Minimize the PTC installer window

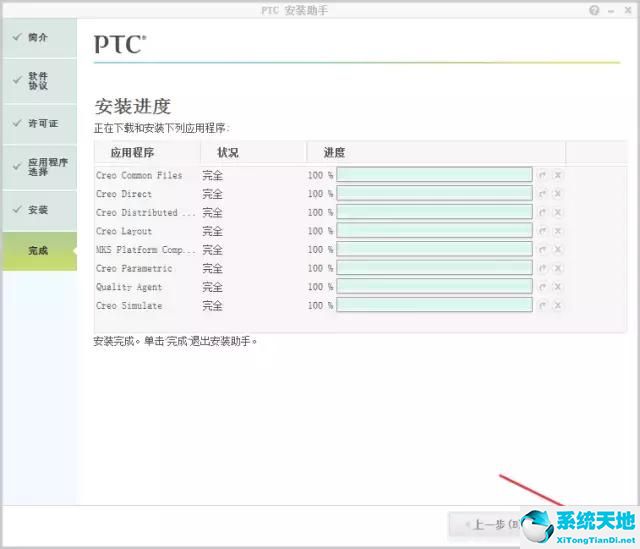click(611, 11)
